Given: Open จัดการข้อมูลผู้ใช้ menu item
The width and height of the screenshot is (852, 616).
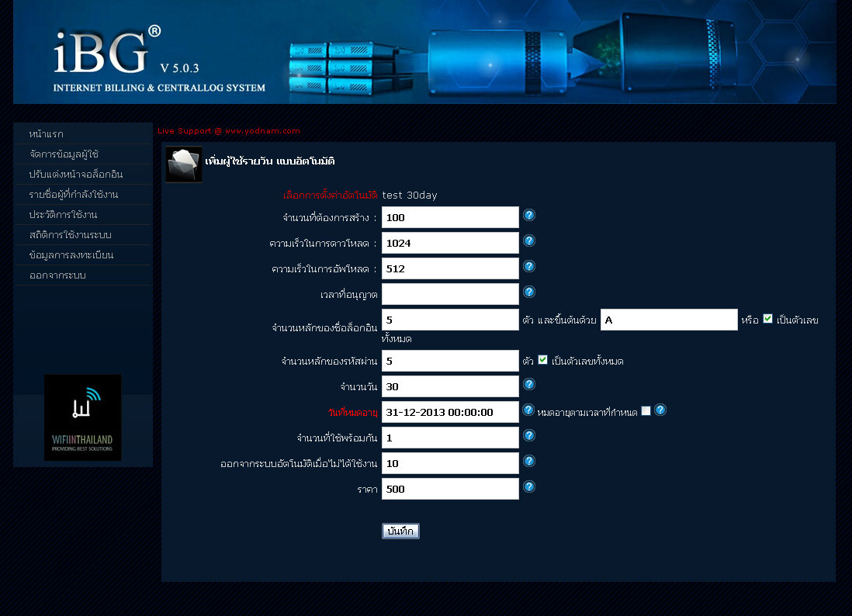Looking at the screenshot, I should coord(82,154).
